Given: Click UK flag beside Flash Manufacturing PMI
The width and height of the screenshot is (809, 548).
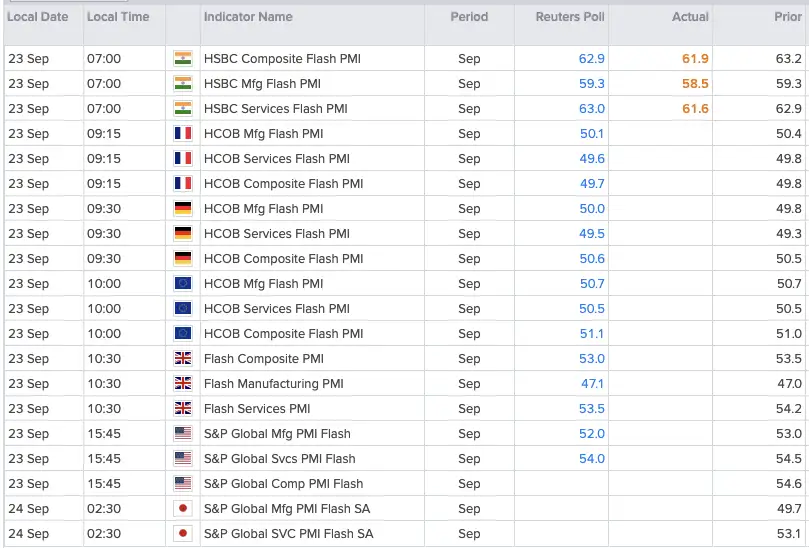Looking at the screenshot, I should (183, 384).
